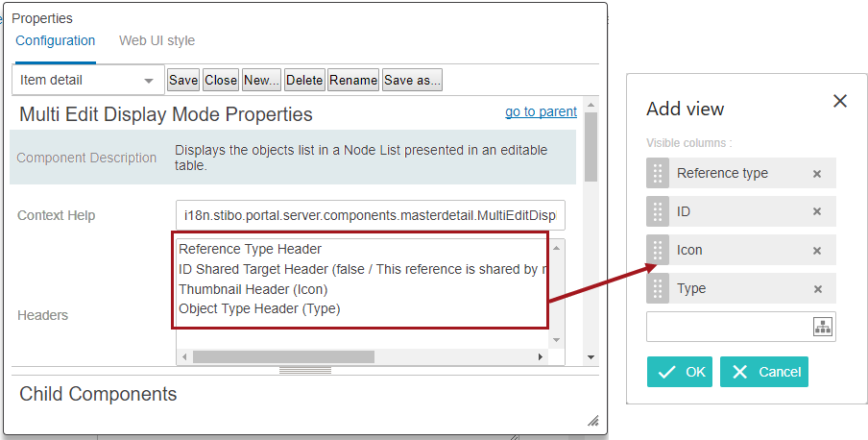This screenshot has width=868, height=440.
Task: Click the drag handle beside Type
Action: click(658, 289)
